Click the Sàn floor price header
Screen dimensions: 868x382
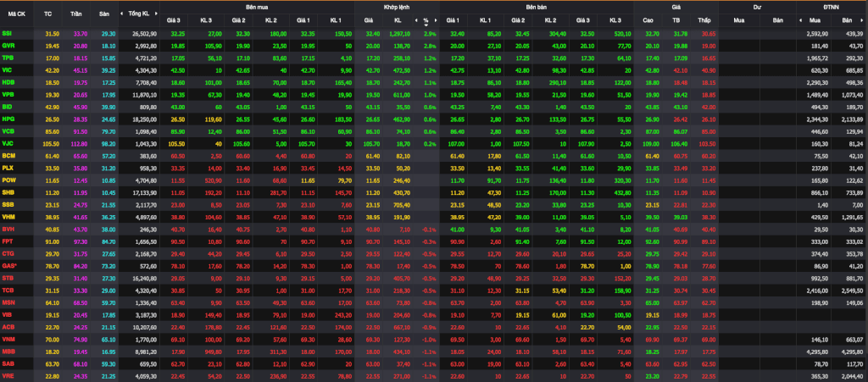pyautogui.click(x=103, y=13)
